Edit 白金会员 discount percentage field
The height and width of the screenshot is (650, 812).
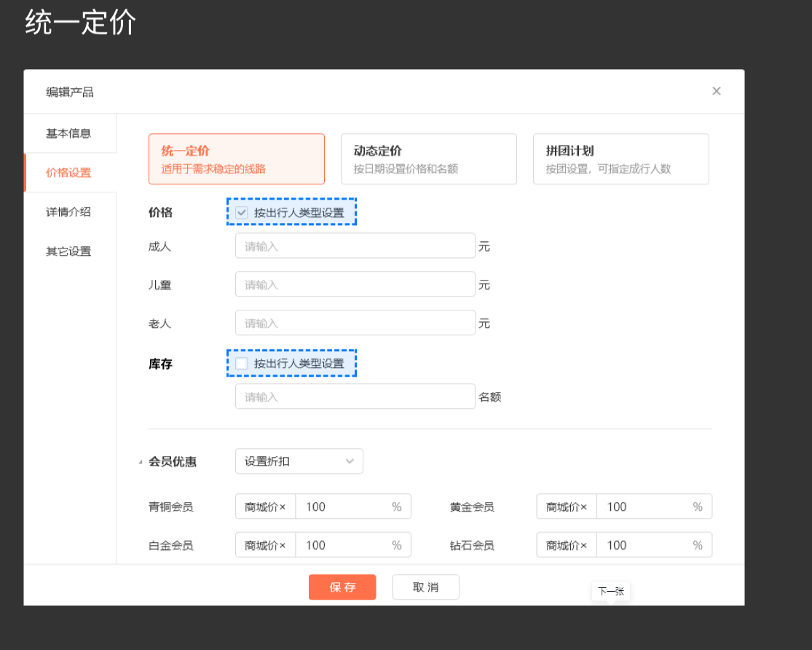(353, 545)
